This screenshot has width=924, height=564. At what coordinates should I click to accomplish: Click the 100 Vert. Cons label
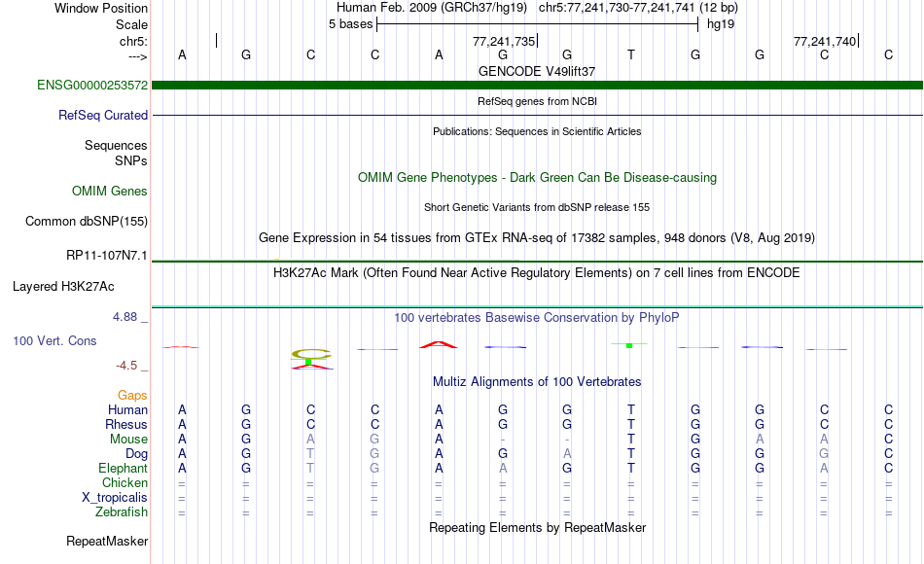tap(54, 340)
